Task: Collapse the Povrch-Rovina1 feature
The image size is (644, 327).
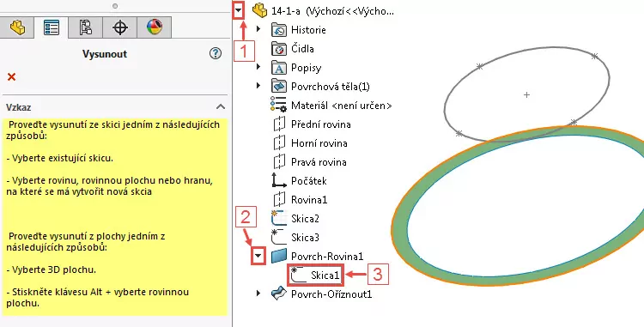Action: tap(258, 257)
